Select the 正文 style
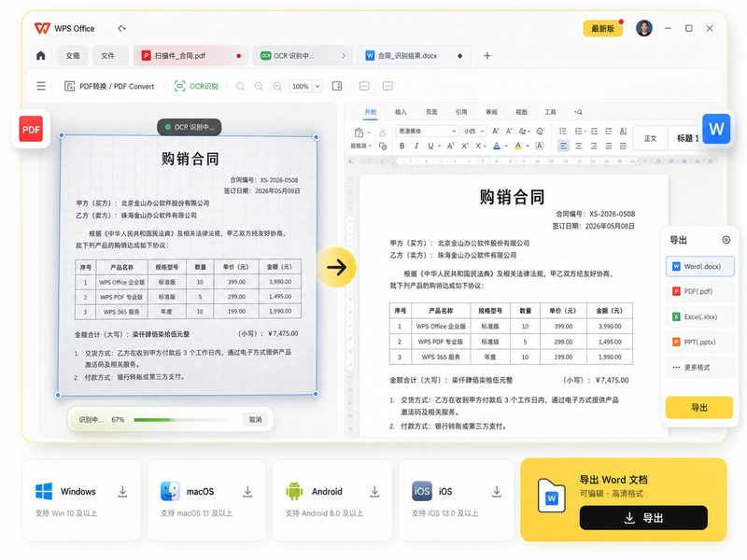747x560 pixels. (650, 138)
